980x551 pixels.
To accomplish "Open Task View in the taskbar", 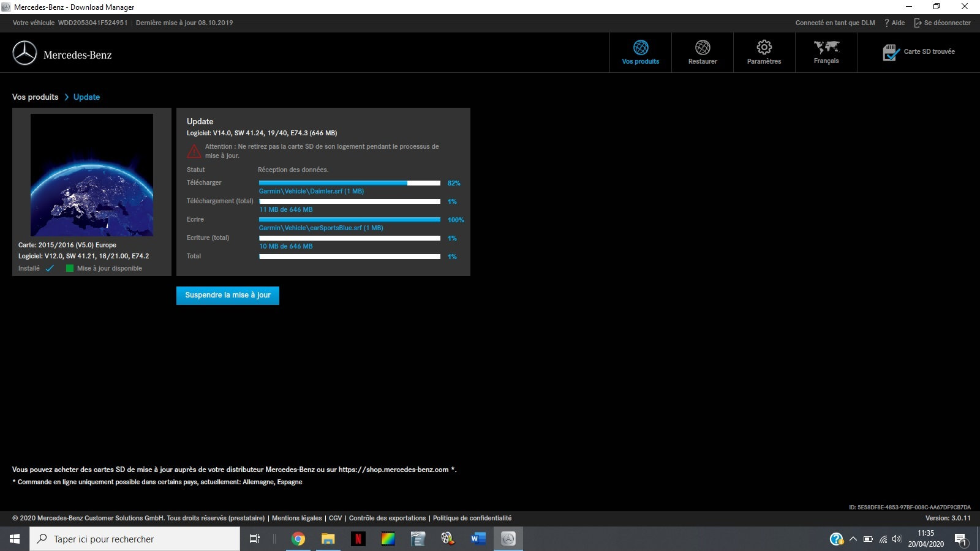I will click(x=255, y=539).
